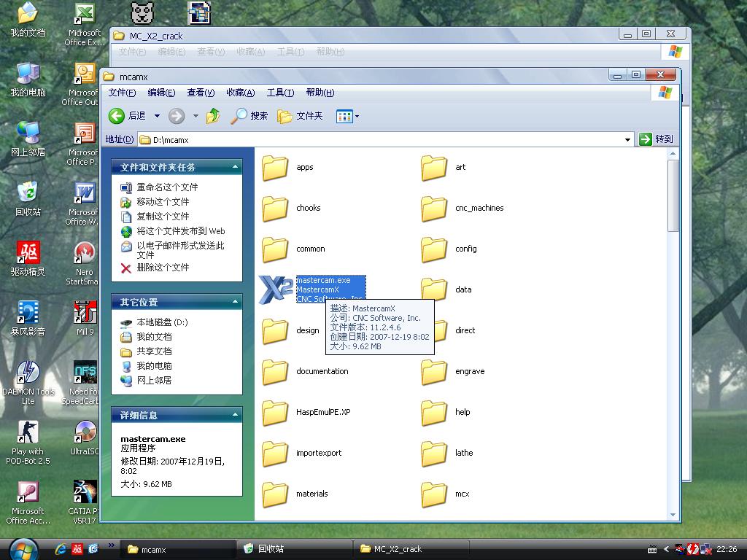
Task: Open Recycle Bin desktop icon
Action: (28, 199)
